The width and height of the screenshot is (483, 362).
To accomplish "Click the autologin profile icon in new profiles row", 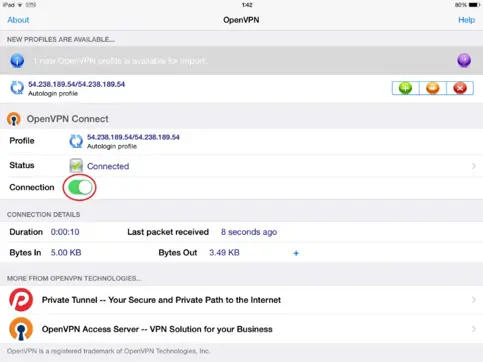I will click(x=17, y=88).
